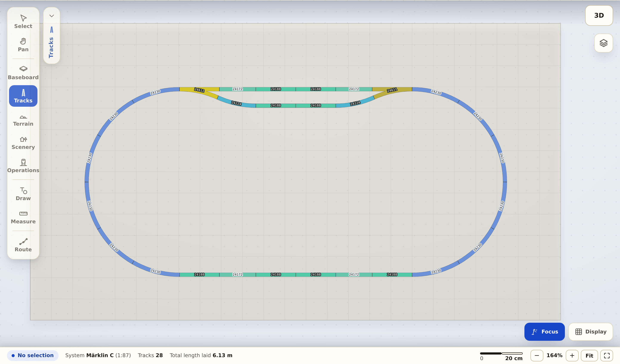620x364 pixels.
Task: Click the Fit zoom button
Action: [589, 355]
